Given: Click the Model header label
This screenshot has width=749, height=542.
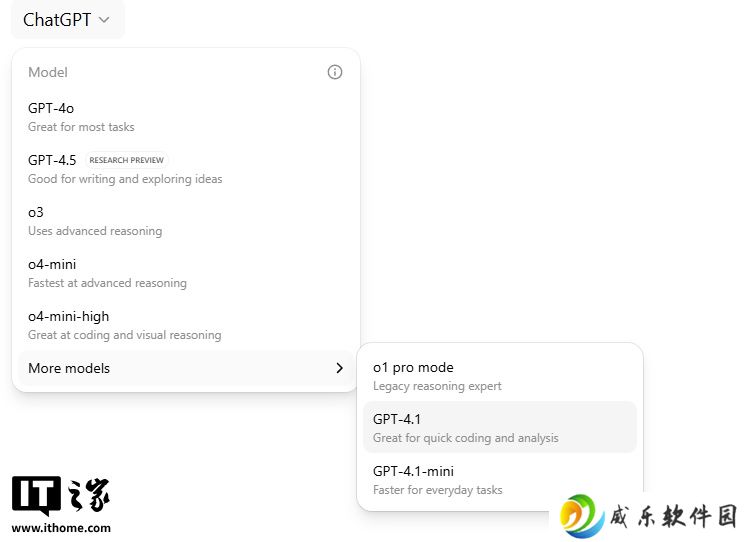Looking at the screenshot, I should tap(48, 72).
